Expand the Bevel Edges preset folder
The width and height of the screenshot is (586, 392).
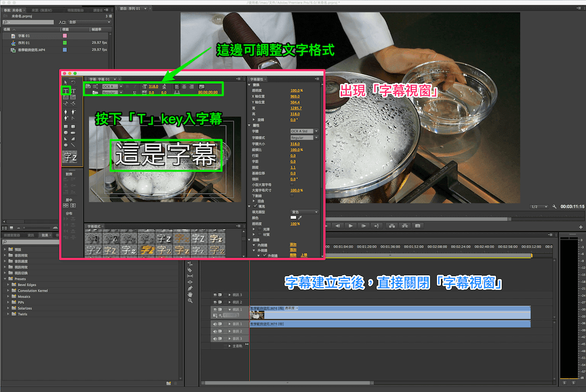(x=8, y=285)
